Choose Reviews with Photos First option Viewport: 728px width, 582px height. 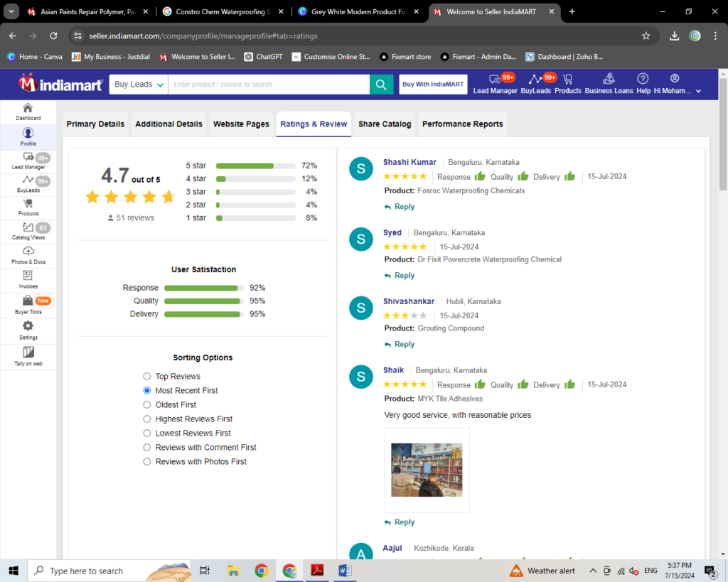coord(147,462)
